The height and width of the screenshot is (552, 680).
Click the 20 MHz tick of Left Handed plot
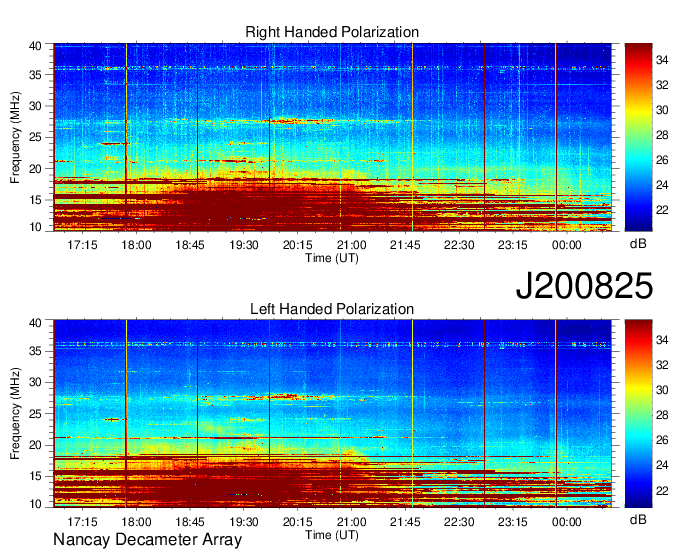click(35, 445)
